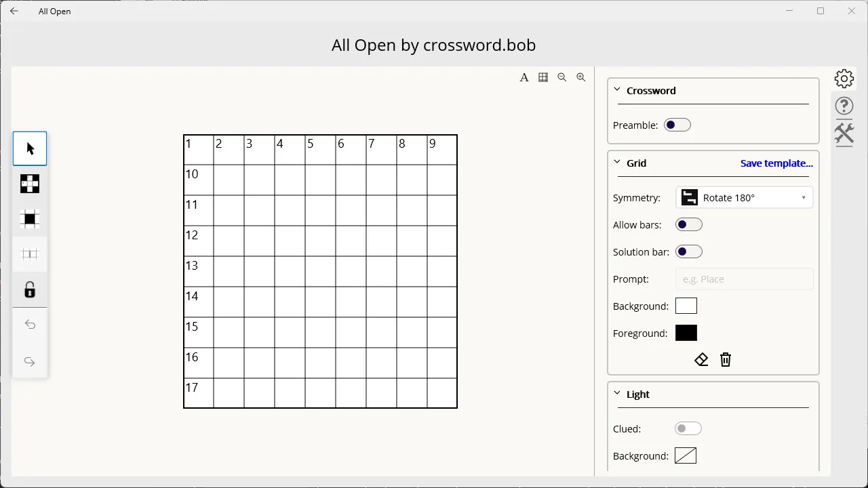Collapse the Crossword section
Screen dimensions: 868x488
(617, 89)
